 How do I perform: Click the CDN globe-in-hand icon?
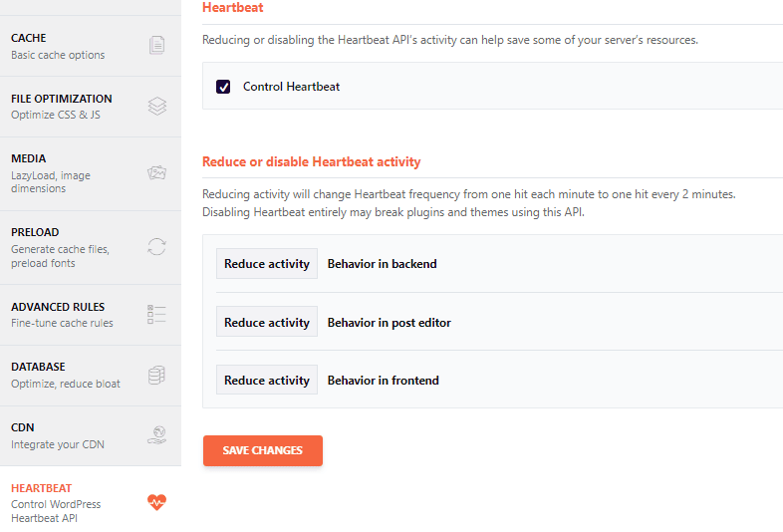click(x=156, y=435)
